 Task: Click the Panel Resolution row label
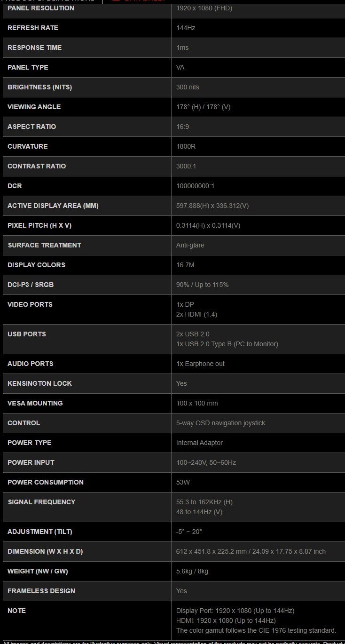(x=40, y=8)
